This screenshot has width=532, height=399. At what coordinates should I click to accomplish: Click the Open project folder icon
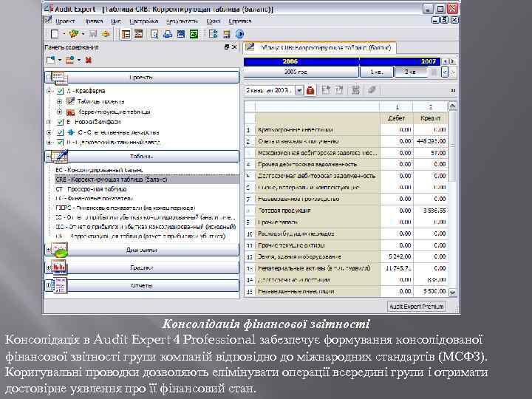(x=74, y=34)
